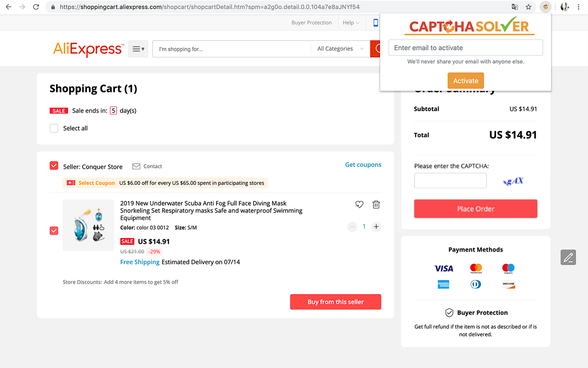The image size is (588, 368).
Task: Click the Buyer Protection shield icon
Action: [449, 313]
